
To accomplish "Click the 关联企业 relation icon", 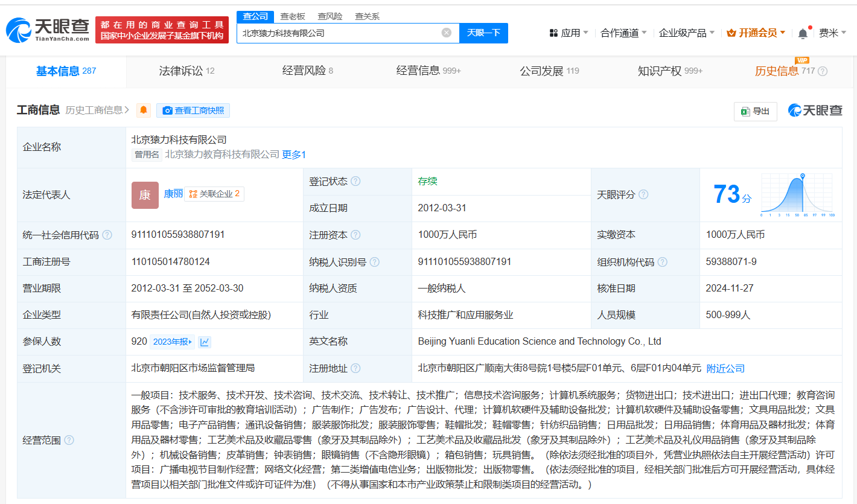I will point(193,194).
